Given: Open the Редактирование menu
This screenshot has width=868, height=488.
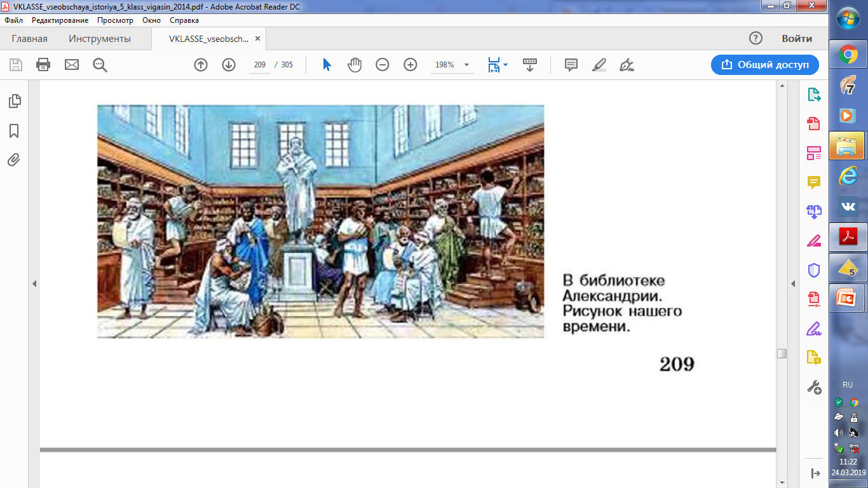Looking at the screenshot, I should pos(60,20).
